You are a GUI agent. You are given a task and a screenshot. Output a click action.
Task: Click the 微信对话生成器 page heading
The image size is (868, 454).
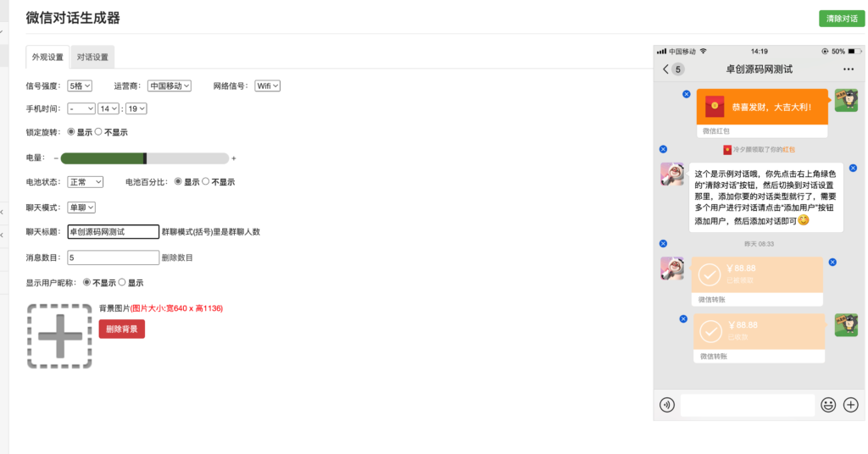pos(73,18)
